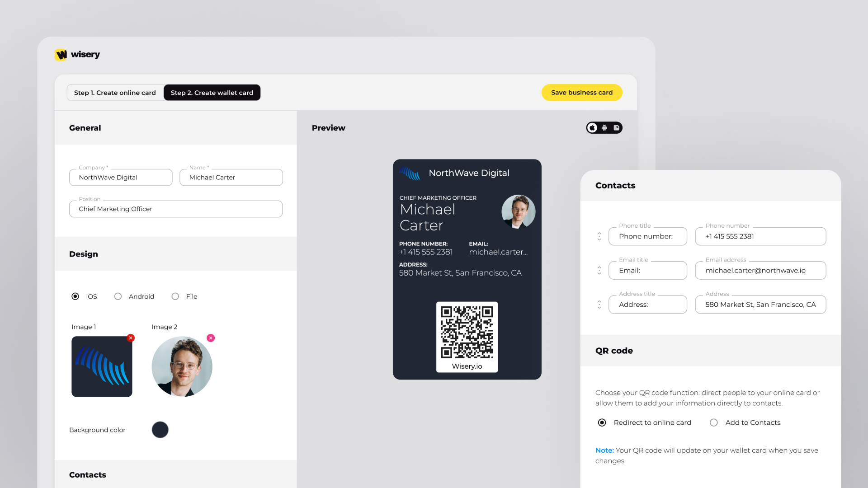Enable the Add to Contacts QR option
This screenshot has height=488, width=868.
pos(713,422)
